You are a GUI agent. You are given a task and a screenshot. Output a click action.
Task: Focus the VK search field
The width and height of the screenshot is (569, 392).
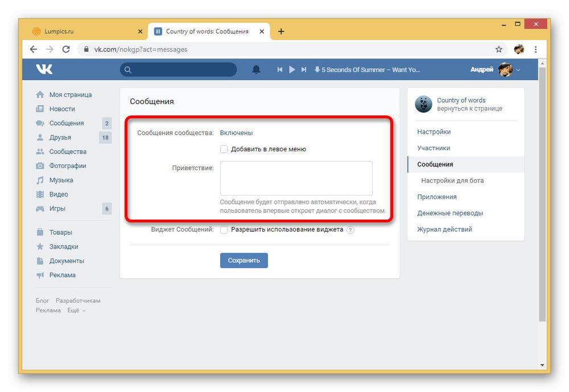(x=179, y=69)
